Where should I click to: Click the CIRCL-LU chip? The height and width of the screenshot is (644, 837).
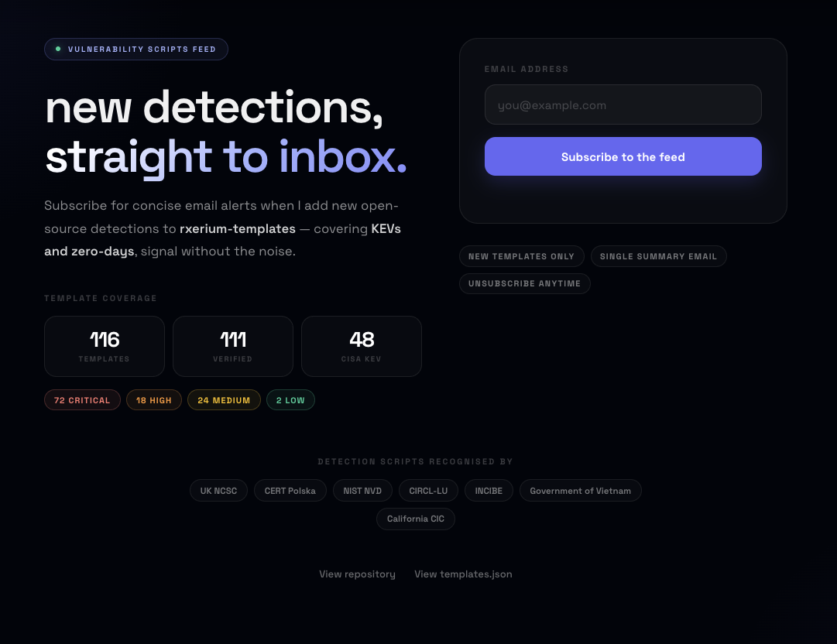[x=428, y=490]
